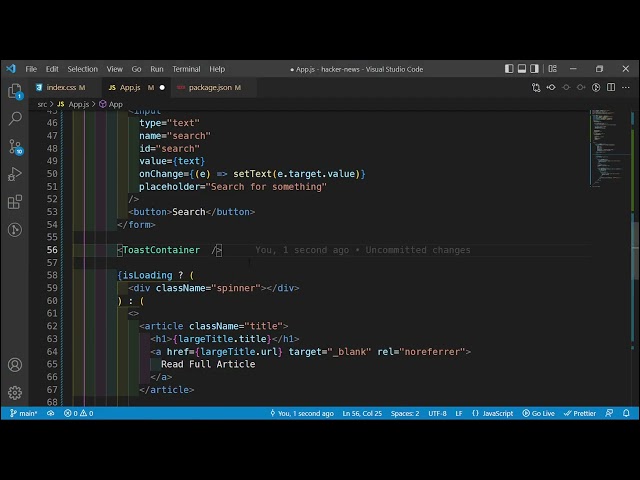This screenshot has width=640, height=480.
Task: Switch to the package.json tab
Action: (x=209, y=88)
